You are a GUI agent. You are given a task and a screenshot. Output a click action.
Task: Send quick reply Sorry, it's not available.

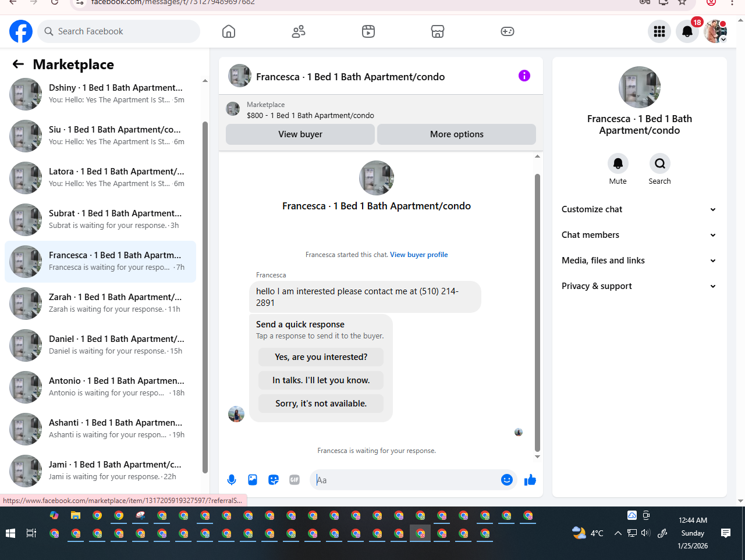321,404
